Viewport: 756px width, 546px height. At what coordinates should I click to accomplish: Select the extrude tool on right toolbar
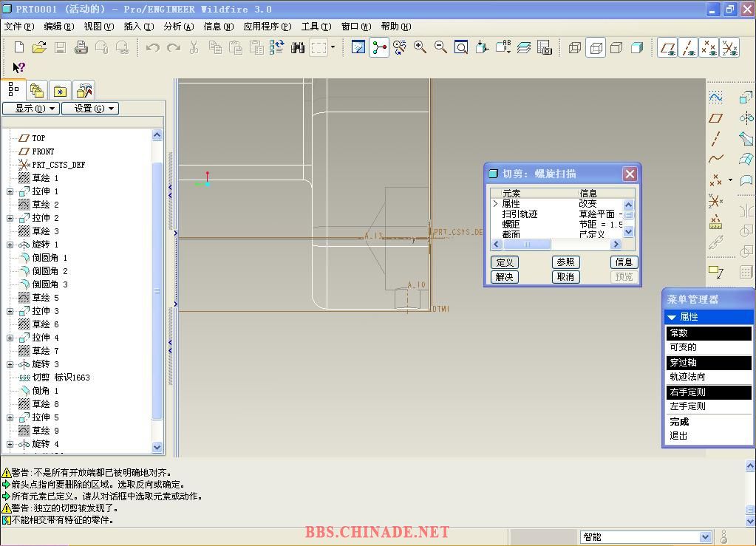(x=746, y=98)
